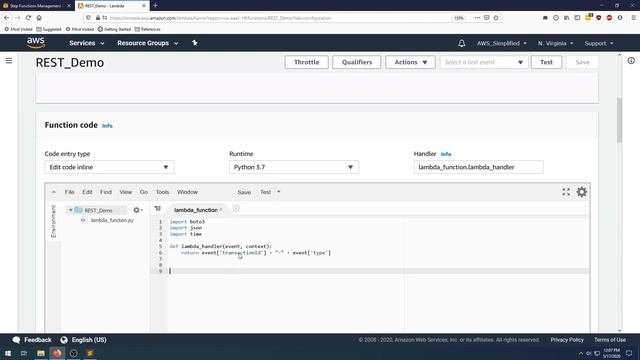
Task: Open Function code Info link
Action: (107, 126)
